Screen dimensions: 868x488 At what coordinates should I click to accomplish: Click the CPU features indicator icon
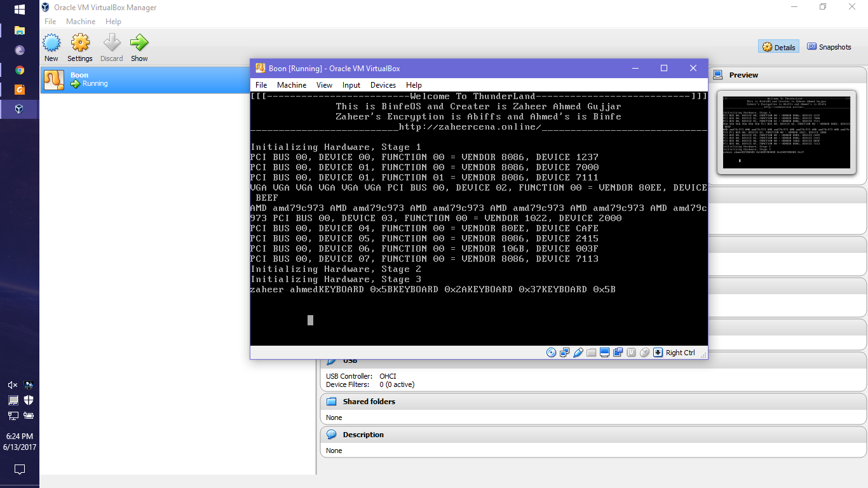(x=631, y=353)
